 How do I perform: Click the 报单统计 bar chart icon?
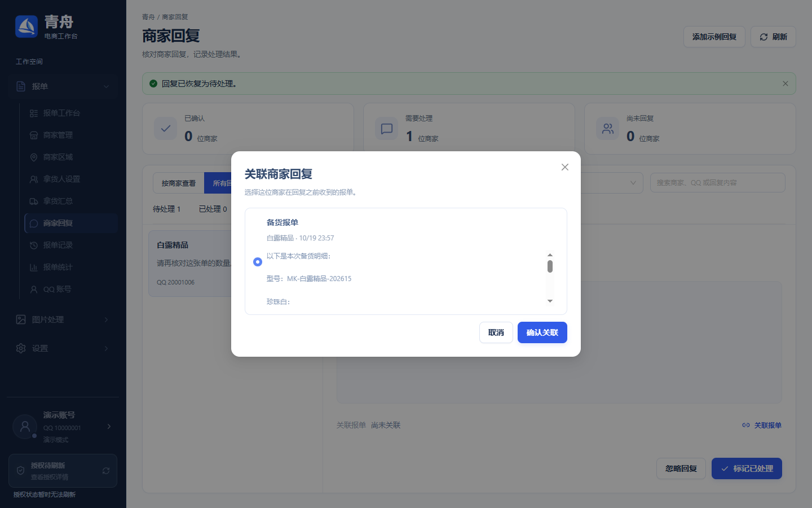pos(34,268)
